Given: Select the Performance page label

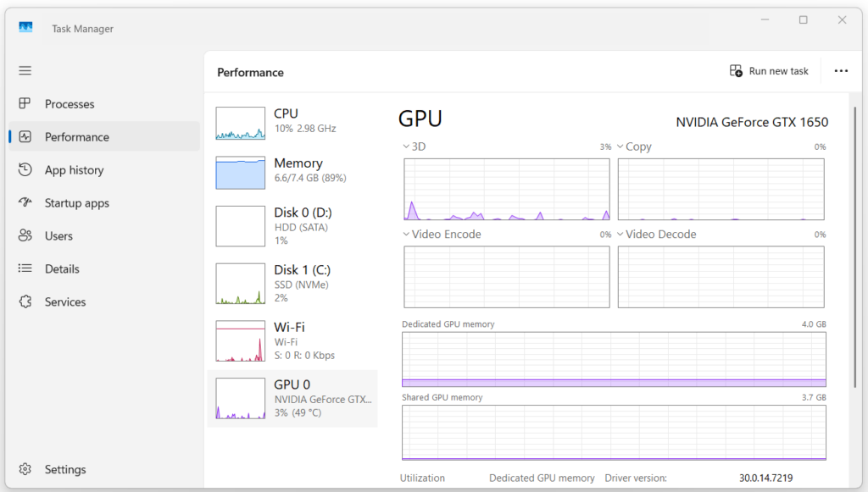Looking at the screenshot, I should pyautogui.click(x=77, y=137).
